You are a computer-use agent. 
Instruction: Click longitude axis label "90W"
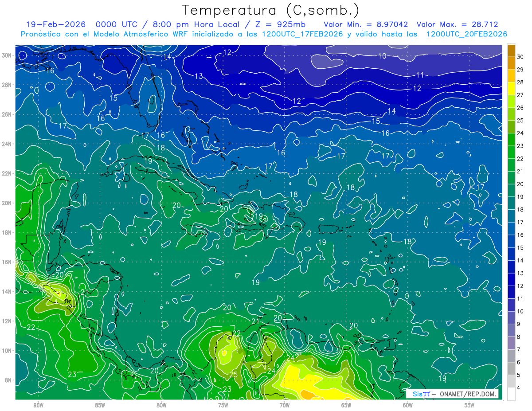click(x=38, y=405)
